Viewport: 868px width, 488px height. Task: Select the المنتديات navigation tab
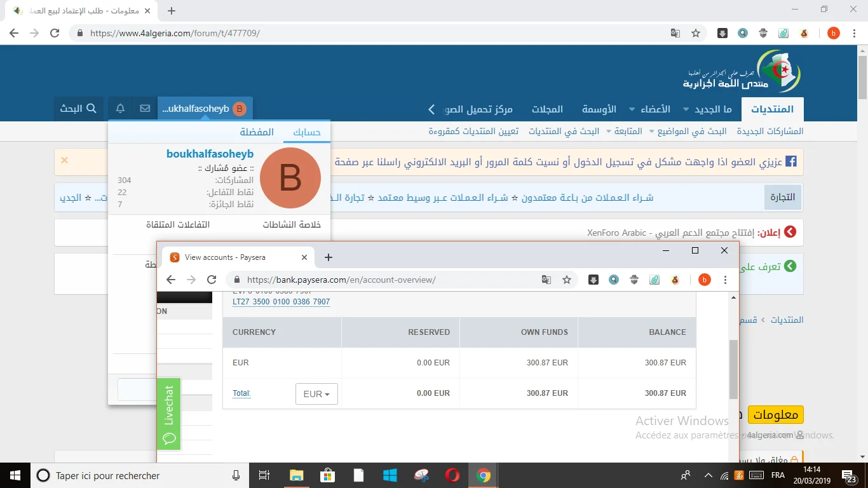pyautogui.click(x=772, y=109)
